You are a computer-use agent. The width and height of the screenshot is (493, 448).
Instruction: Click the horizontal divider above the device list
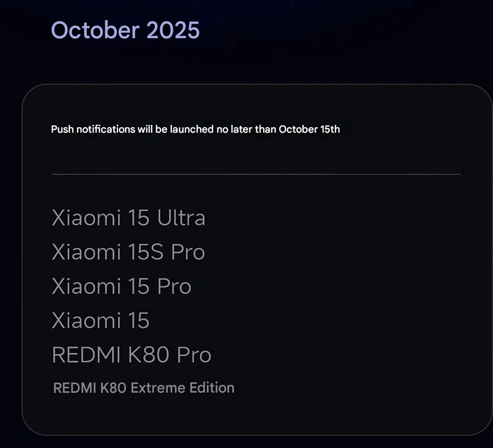click(256, 174)
